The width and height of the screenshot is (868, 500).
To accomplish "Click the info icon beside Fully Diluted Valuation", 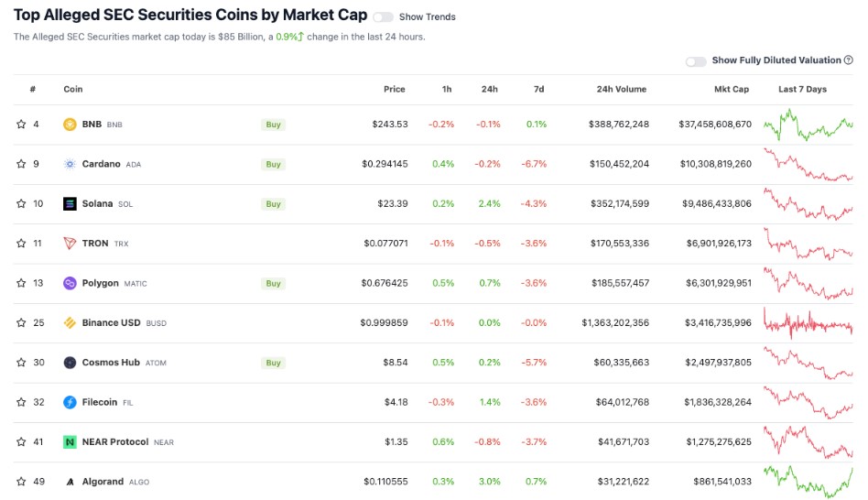I will 849,60.
